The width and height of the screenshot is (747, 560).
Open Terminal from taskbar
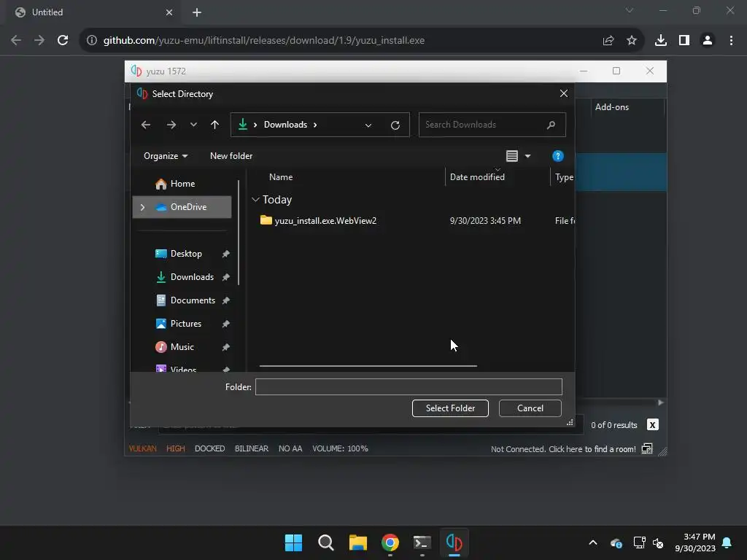point(422,542)
